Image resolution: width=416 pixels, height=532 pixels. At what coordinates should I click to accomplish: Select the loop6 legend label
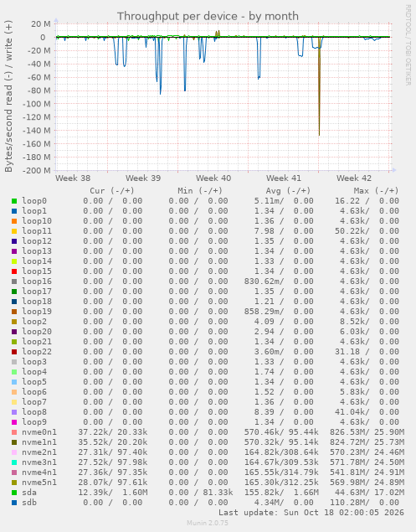click(x=34, y=392)
